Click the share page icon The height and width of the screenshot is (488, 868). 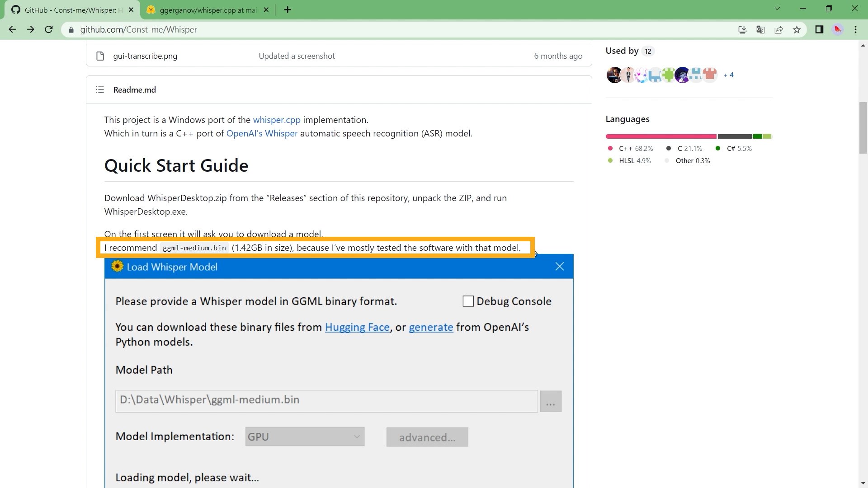(778, 29)
